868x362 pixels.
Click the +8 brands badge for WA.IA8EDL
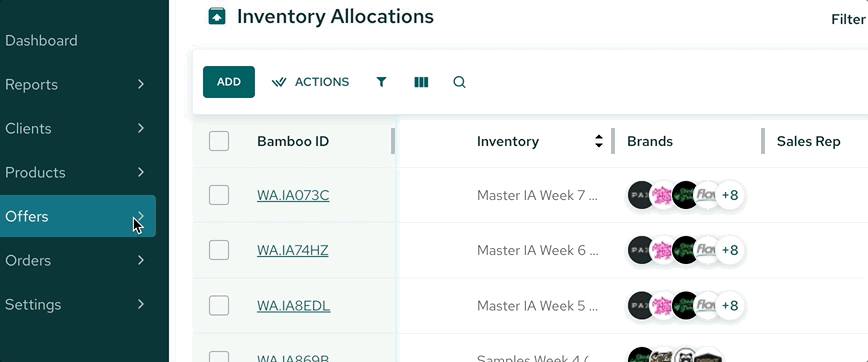[x=730, y=306]
